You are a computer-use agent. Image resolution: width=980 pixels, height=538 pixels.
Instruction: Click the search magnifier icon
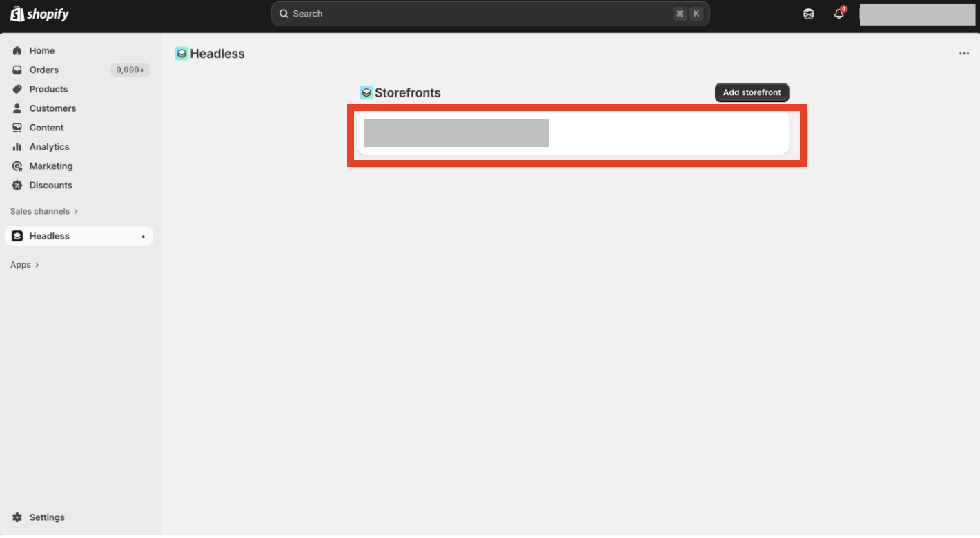(x=284, y=14)
